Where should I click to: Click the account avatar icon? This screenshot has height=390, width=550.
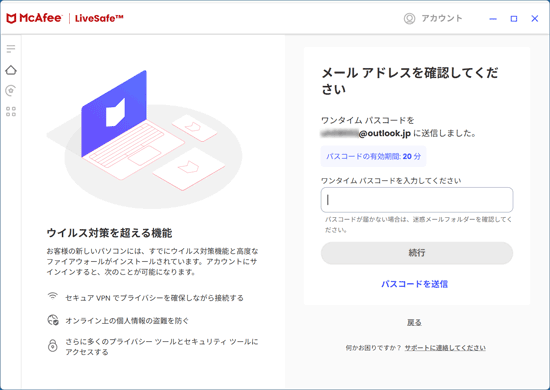pyautogui.click(x=409, y=18)
